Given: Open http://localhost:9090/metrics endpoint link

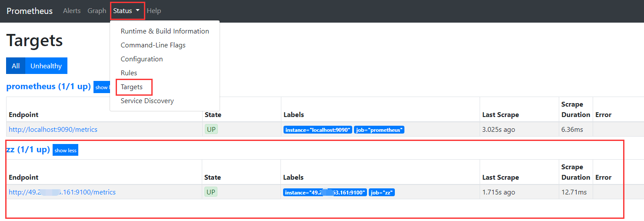Looking at the screenshot, I should coord(53,129).
